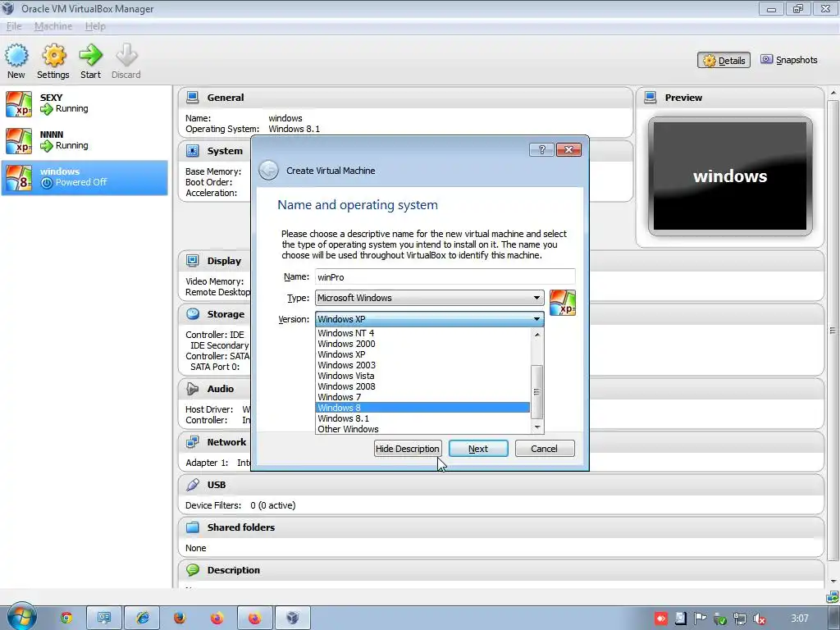Select the NNNN virtual machine

tap(84, 141)
